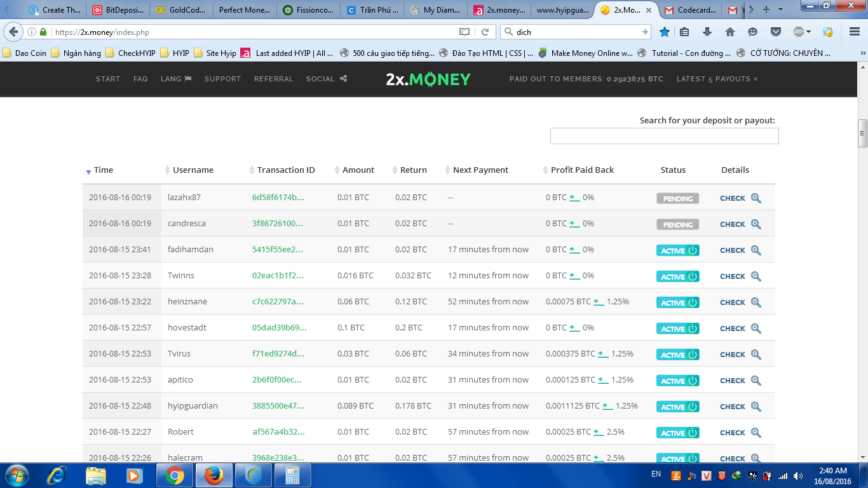Reload the page with refresh icon

pos(485,32)
